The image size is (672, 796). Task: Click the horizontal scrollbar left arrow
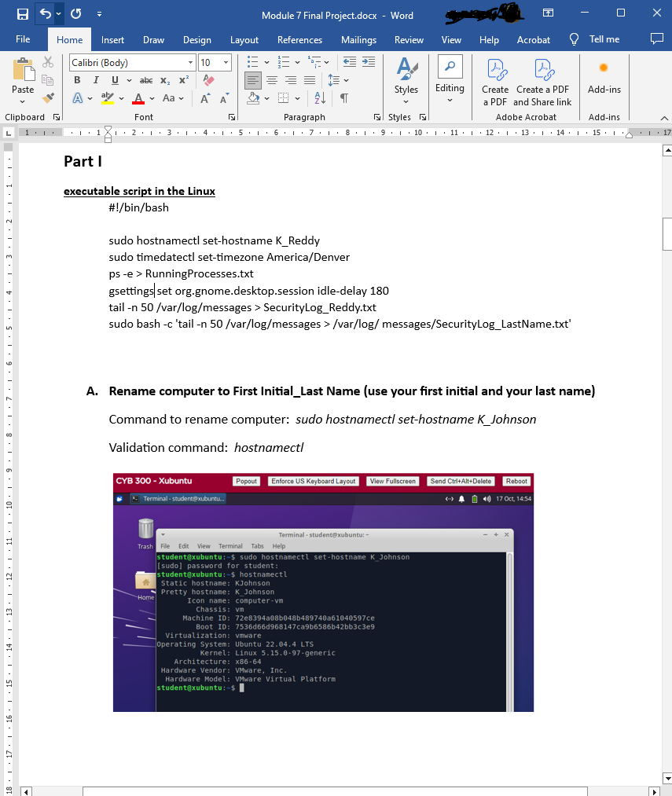coord(26,791)
